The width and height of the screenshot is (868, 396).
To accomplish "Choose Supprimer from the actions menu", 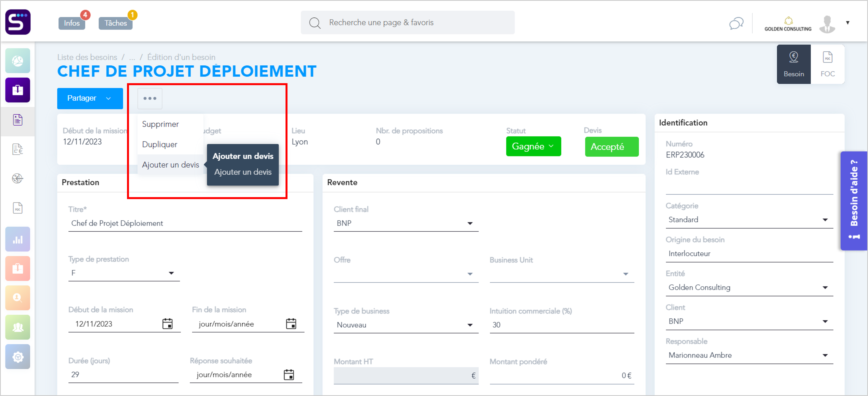I will (170, 124).
